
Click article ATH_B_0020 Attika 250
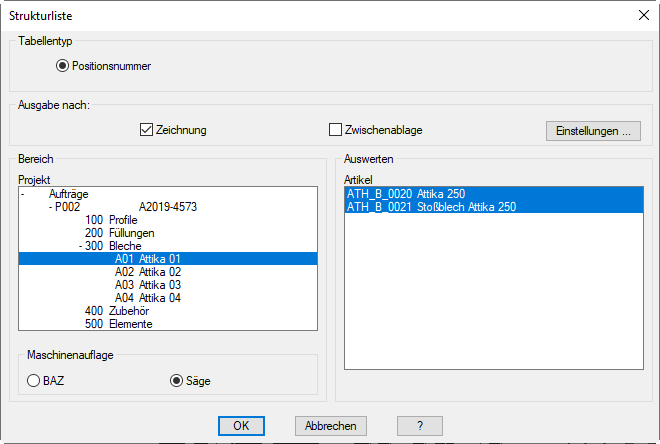coord(405,194)
